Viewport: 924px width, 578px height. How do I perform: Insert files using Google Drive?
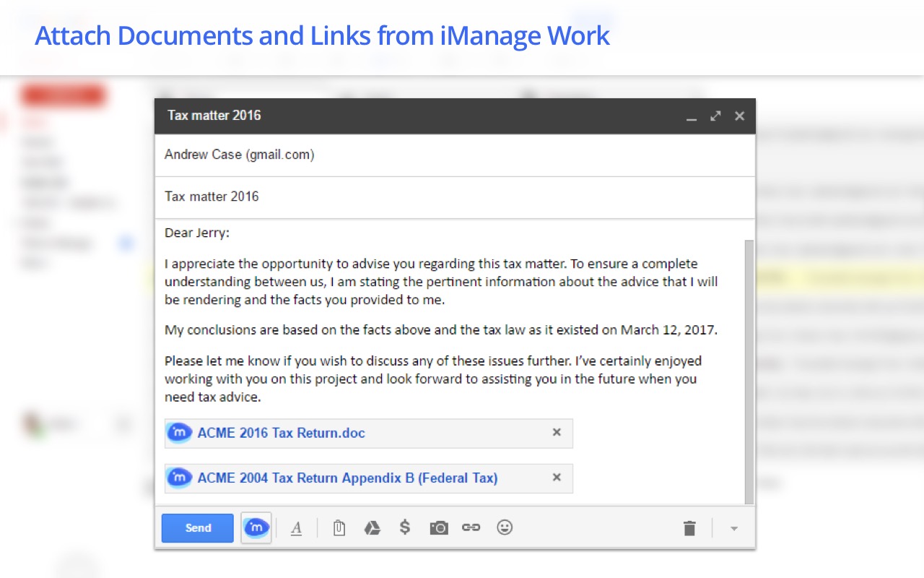pos(372,527)
